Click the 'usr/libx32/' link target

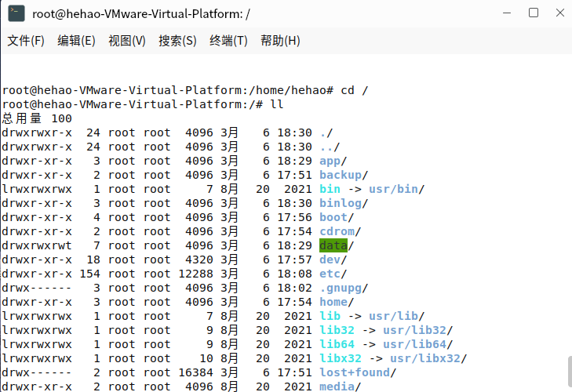428,358
